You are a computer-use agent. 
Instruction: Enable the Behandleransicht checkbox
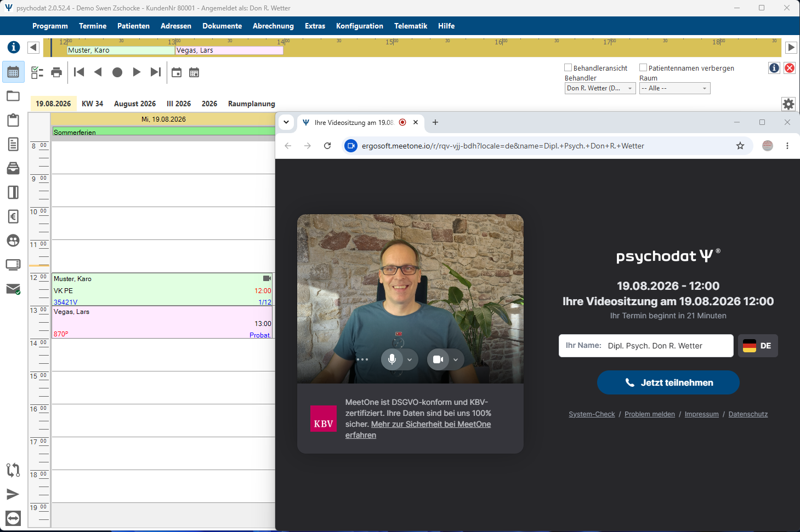(x=568, y=67)
